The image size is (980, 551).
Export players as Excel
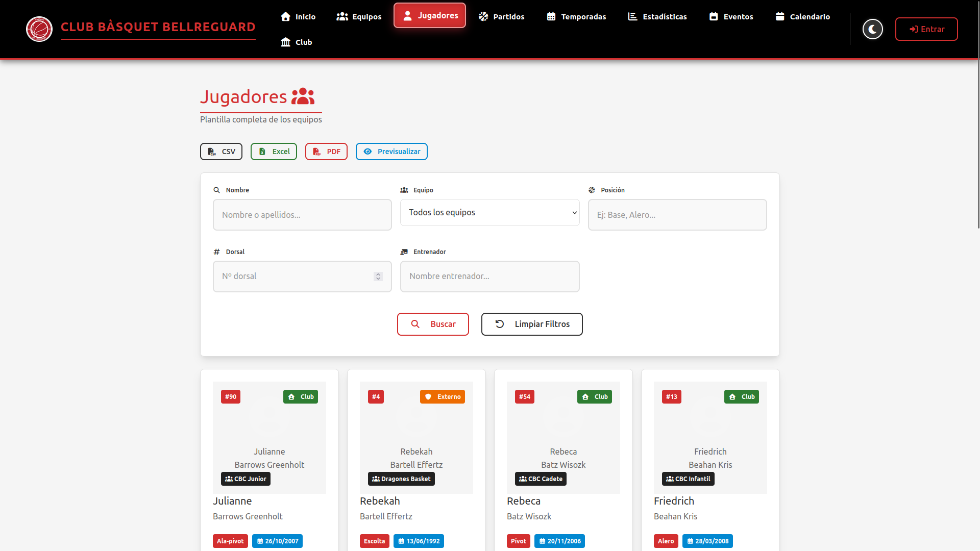click(x=274, y=152)
